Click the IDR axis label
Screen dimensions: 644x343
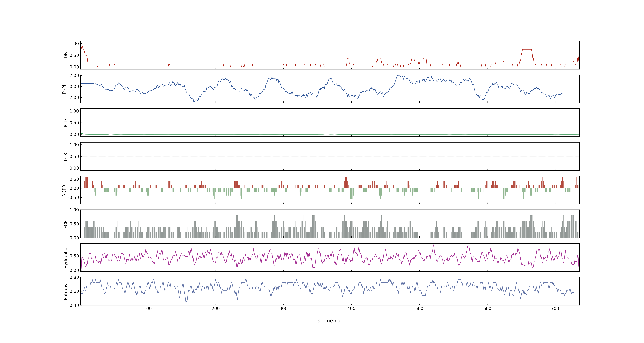[66, 55]
